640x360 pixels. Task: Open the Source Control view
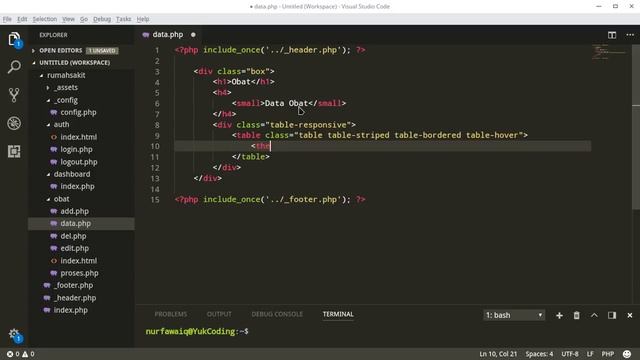click(x=14, y=95)
